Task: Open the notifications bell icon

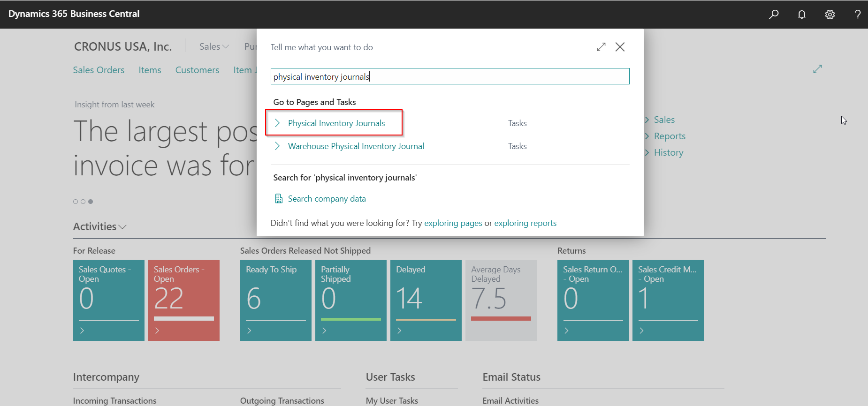Action: click(802, 14)
